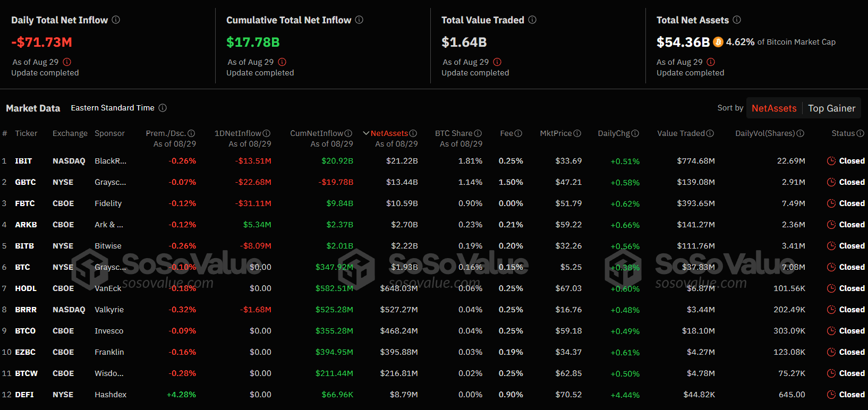Sort by Prem./Dsc. column header

(x=166, y=133)
